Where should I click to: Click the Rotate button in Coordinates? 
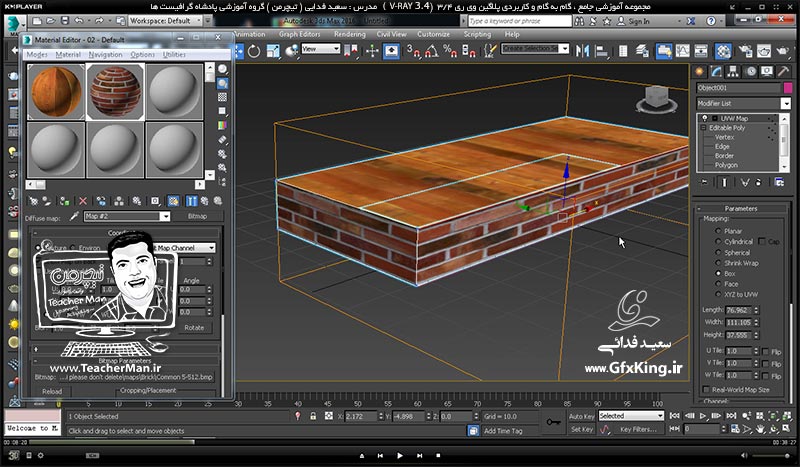(x=194, y=328)
